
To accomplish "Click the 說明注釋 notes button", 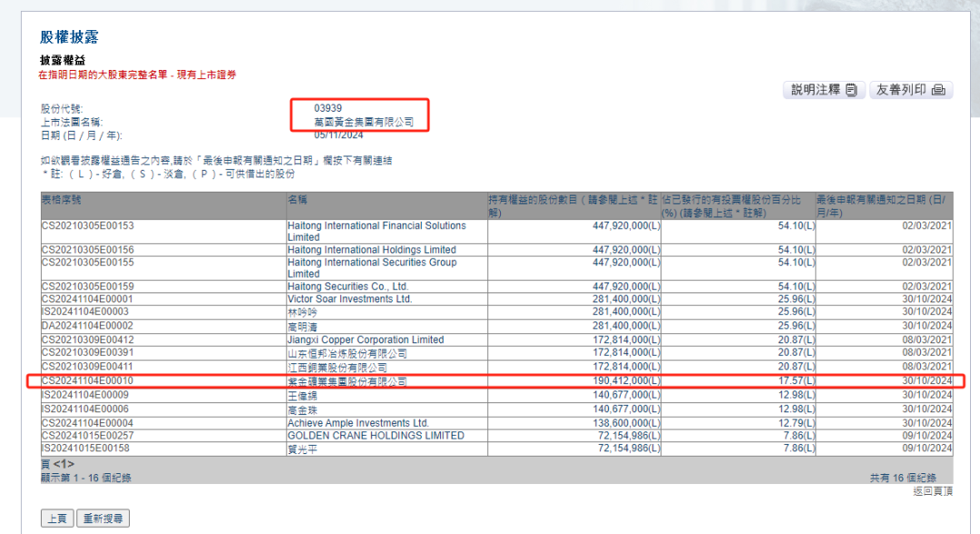I will pyautogui.click(x=824, y=90).
